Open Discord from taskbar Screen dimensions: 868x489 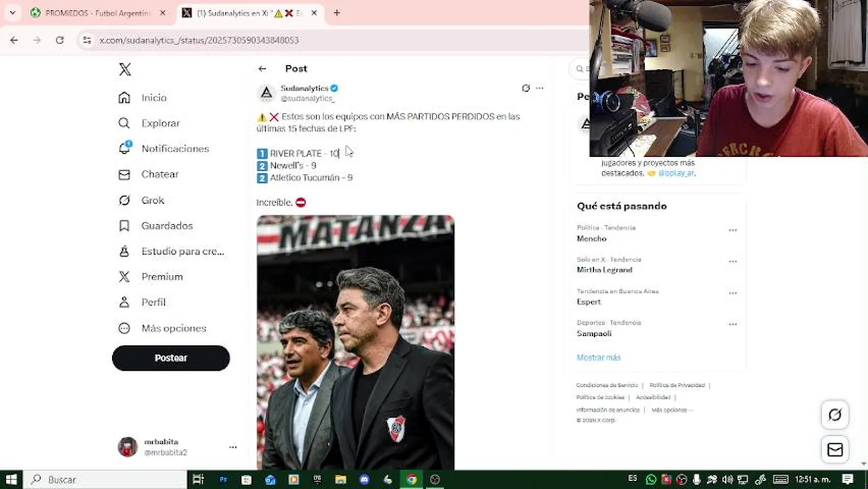pos(364,479)
